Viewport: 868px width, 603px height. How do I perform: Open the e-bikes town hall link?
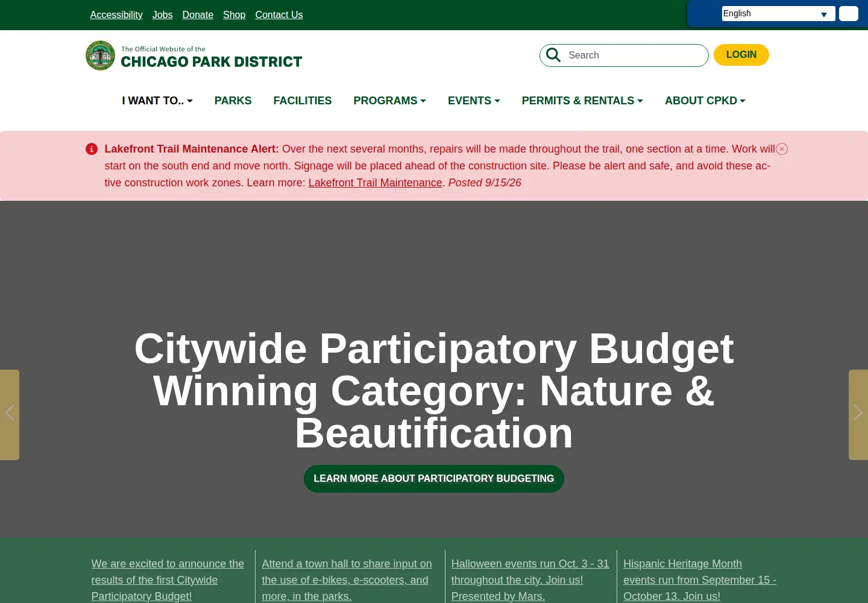[x=347, y=579]
